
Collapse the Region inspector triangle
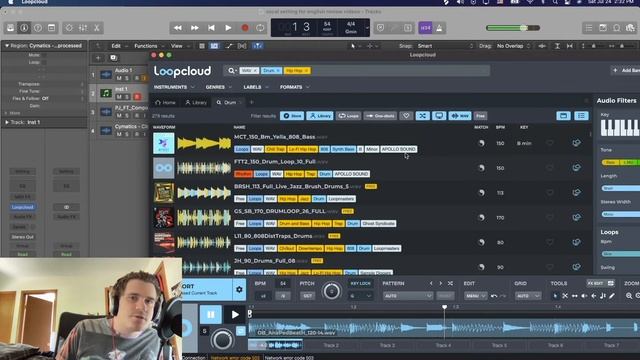tap(7, 46)
